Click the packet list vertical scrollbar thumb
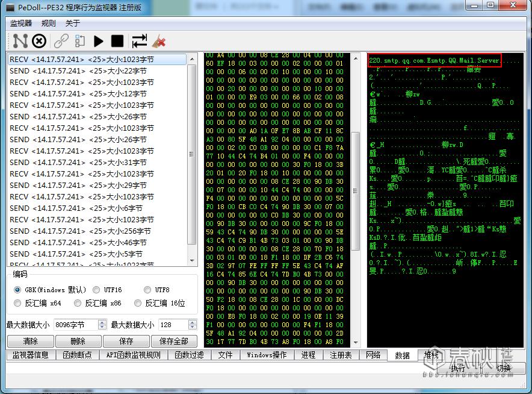The width and height of the screenshot is (532, 394). [x=192, y=154]
